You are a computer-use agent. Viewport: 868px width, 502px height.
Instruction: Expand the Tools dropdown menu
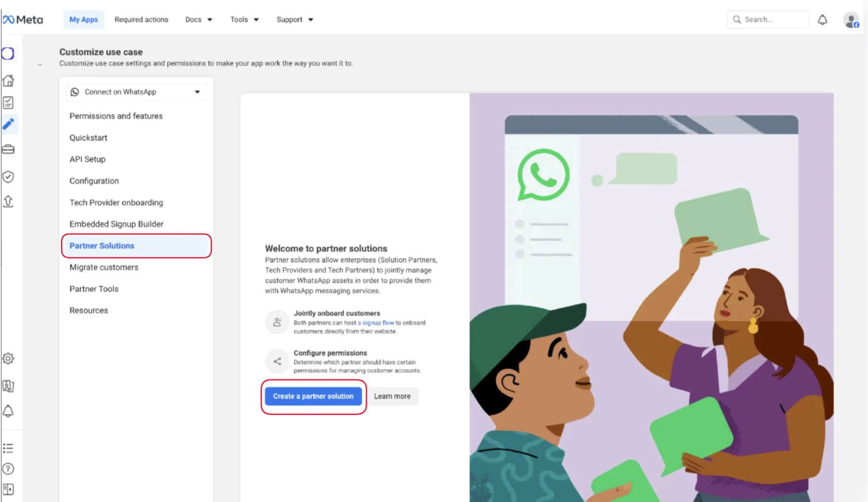pyautogui.click(x=245, y=20)
